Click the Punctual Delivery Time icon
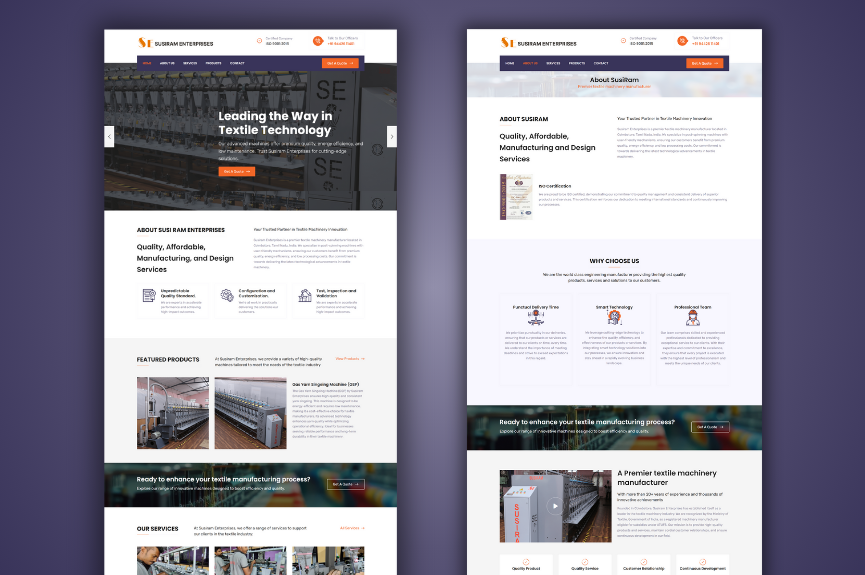 pos(536,318)
